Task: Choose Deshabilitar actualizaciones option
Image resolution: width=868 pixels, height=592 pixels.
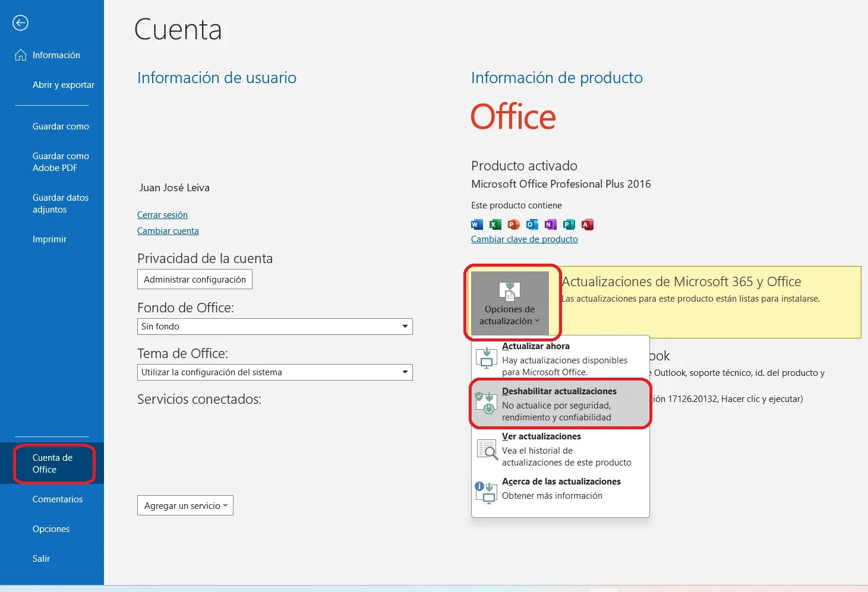Action: pyautogui.click(x=560, y=404)
